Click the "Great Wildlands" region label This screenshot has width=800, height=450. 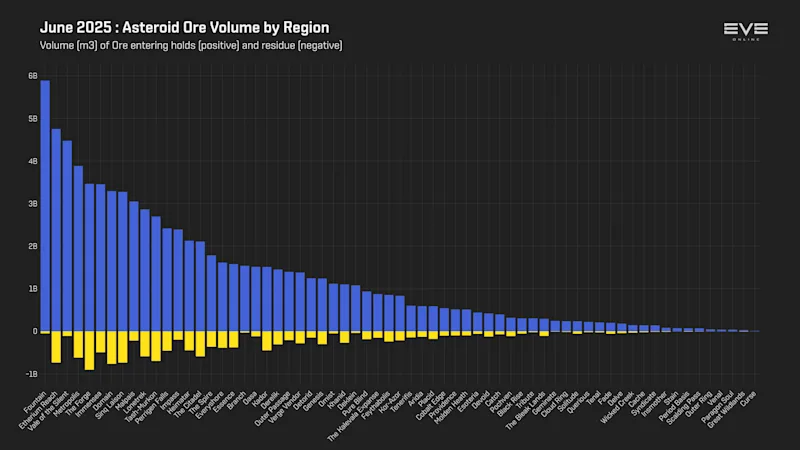[x=726, y=410]
